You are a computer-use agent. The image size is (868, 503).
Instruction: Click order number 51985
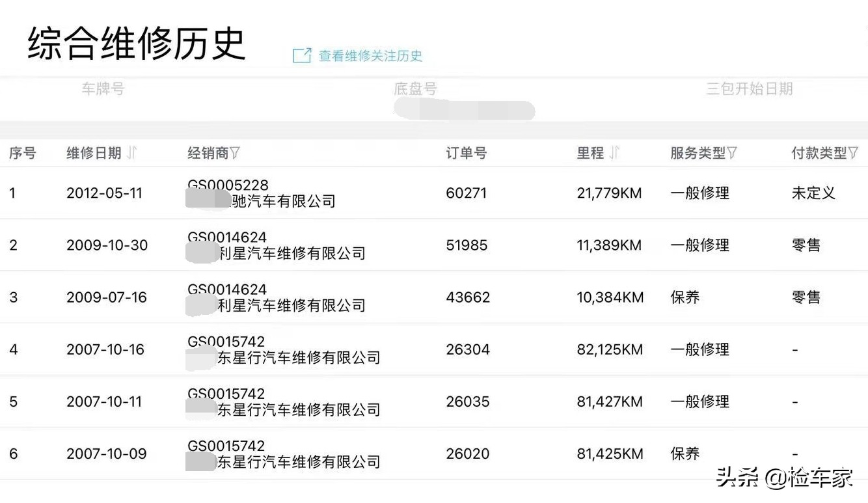(x=467, y=245)
